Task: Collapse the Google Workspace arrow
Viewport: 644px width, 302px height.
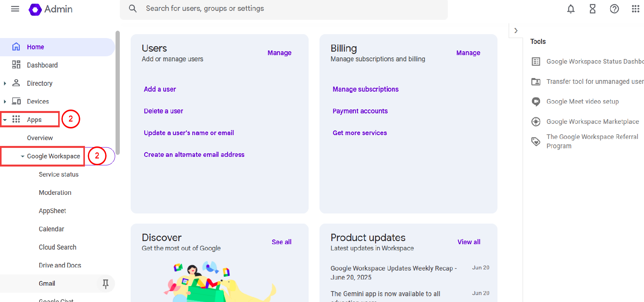Action: (22, 156)
